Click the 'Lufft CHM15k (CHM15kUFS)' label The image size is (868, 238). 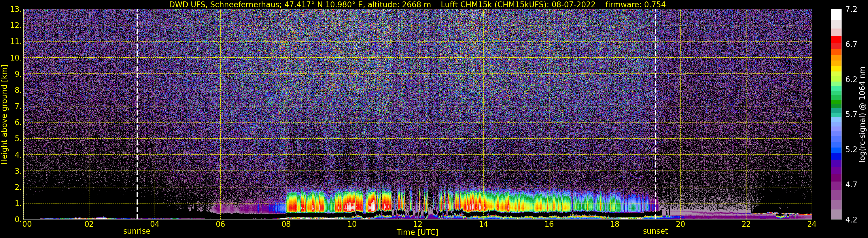[494, 4]
